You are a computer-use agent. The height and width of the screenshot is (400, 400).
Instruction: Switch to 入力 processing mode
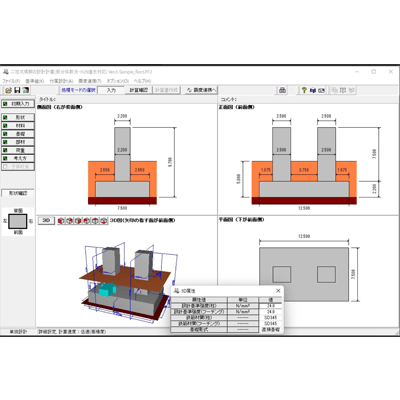point(111,90)
